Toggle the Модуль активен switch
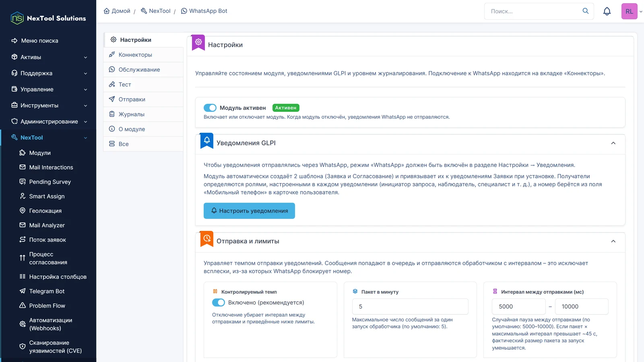The width and height of the screenshot is (644, 362). (210, 108)
